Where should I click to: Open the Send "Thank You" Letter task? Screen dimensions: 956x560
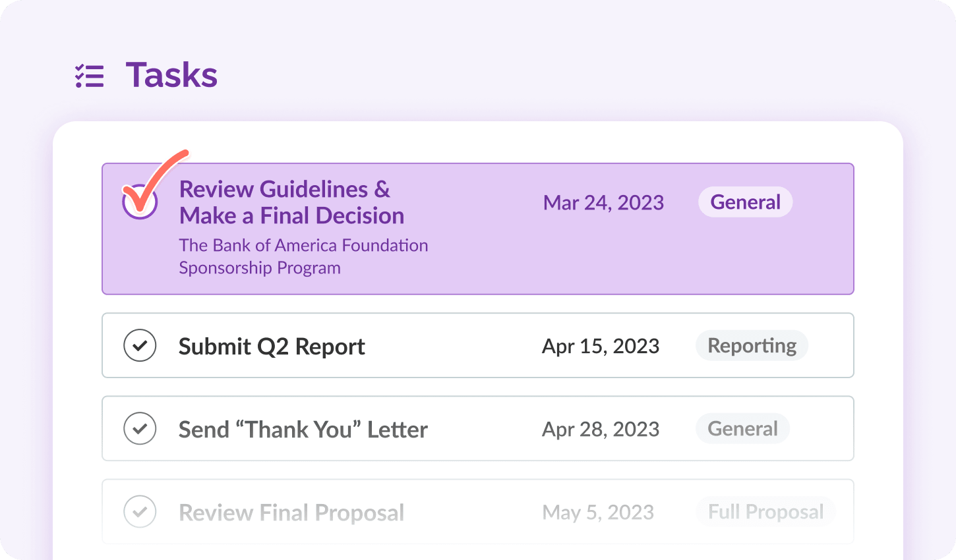[x=303, y=430]
